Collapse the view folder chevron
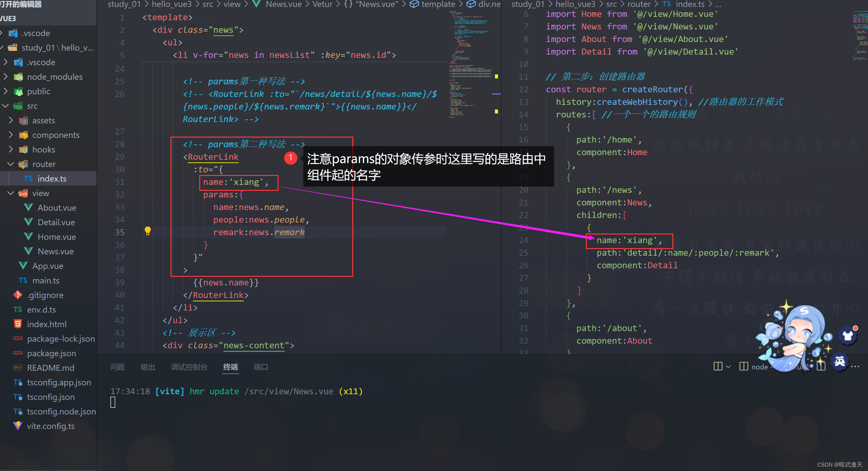868x471 pixels. pyautogui.click(x=11, y=193)
